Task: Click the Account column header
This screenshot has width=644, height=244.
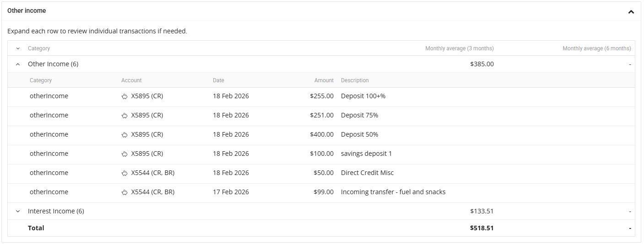Action: tap(131, 80)
